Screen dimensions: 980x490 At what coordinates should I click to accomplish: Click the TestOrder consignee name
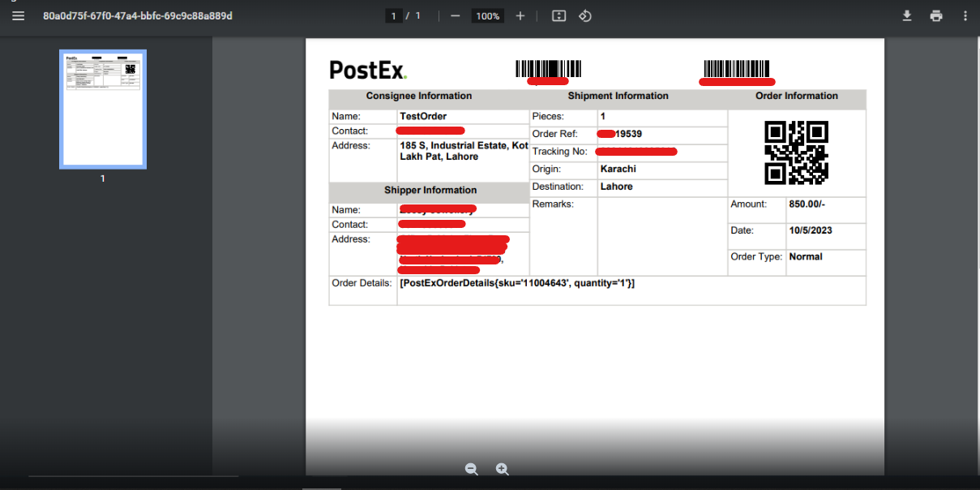pos(423,117)
